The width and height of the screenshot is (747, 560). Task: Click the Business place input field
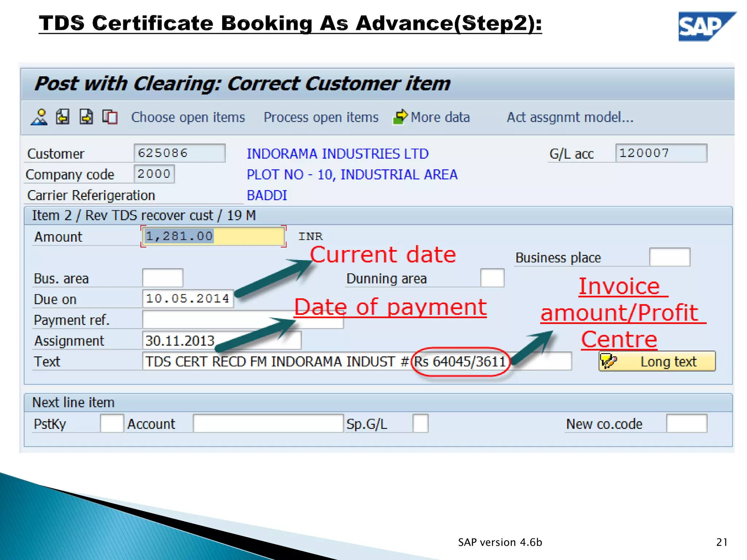[x=670, y=257]
